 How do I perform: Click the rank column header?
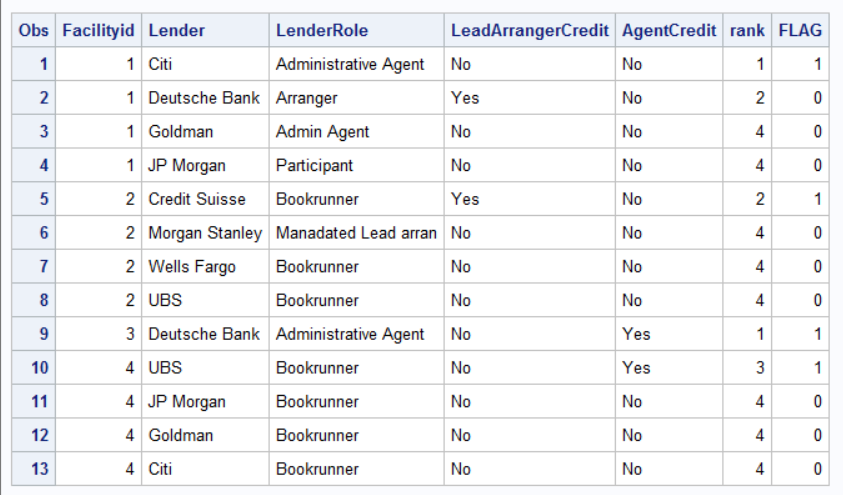coord(748,31)
